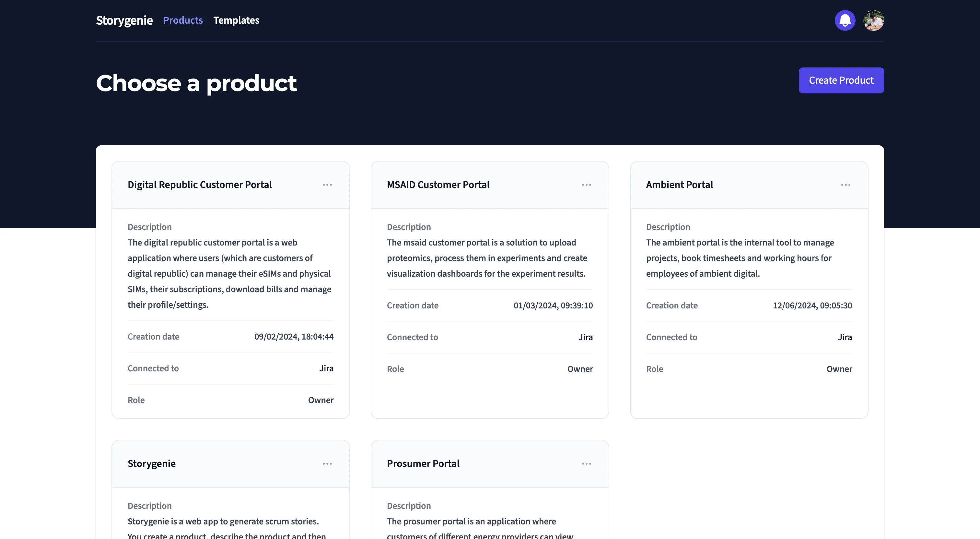The width and height of the screenshot is (980, 539).
Task: Open three-dot menu on MSAID Customer Portal
Action: pos(586,185)
